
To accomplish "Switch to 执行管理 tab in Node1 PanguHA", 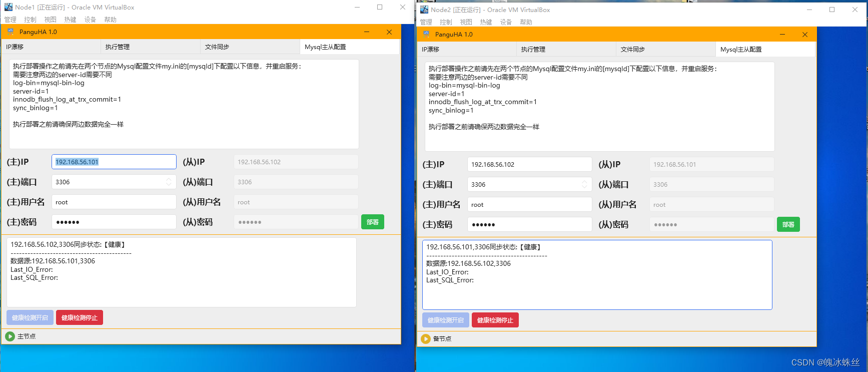I will [x=151, y=47].
